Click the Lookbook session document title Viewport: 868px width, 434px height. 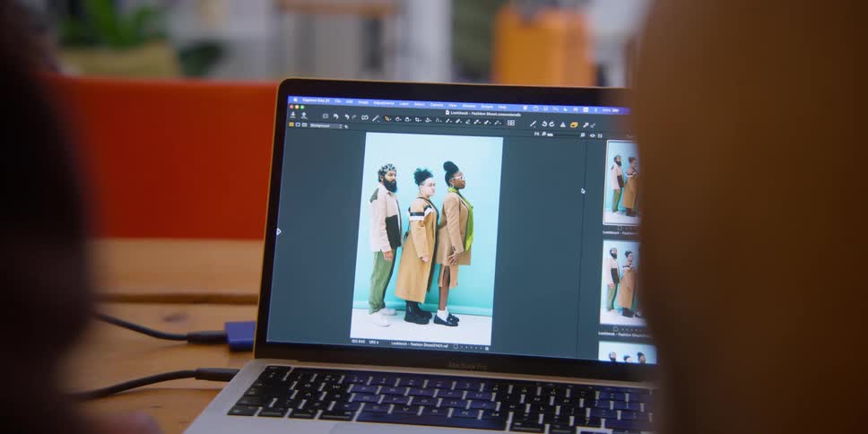coord(483,113)
